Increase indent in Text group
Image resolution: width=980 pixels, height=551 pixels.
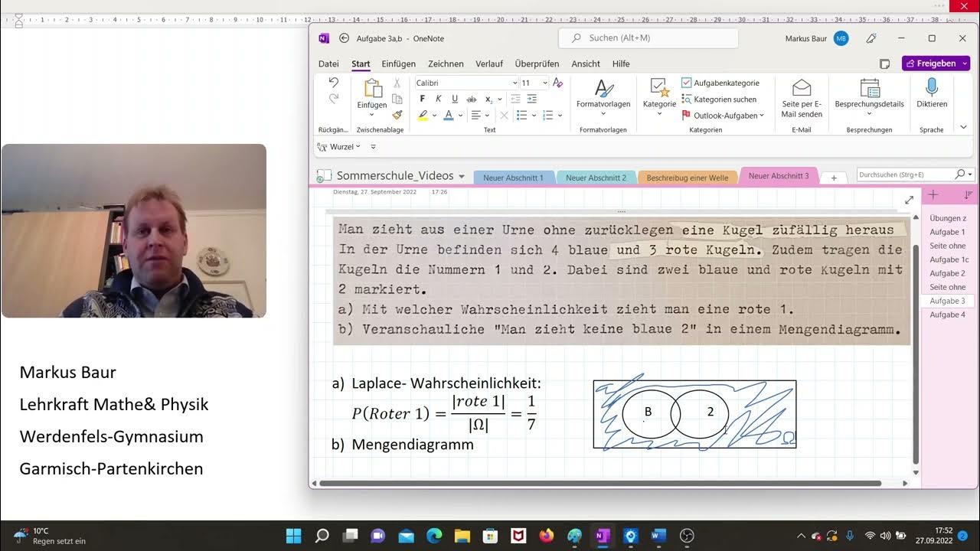(x=532, y=99)
